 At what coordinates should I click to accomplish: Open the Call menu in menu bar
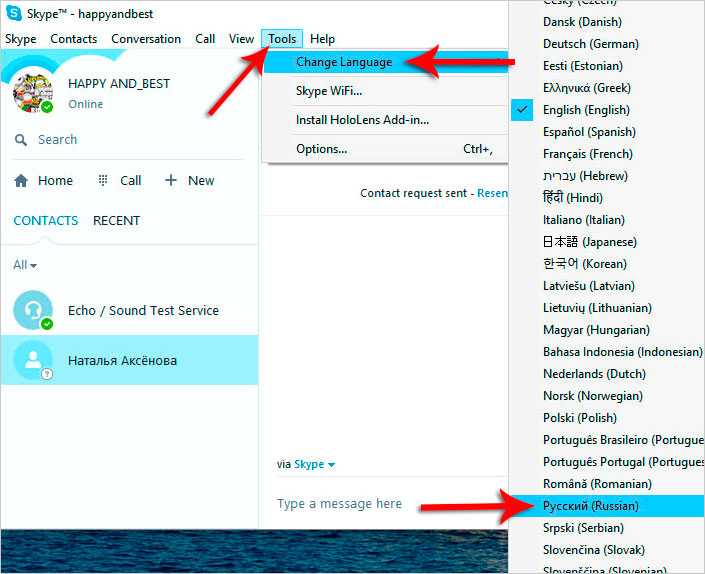[205, 39]
